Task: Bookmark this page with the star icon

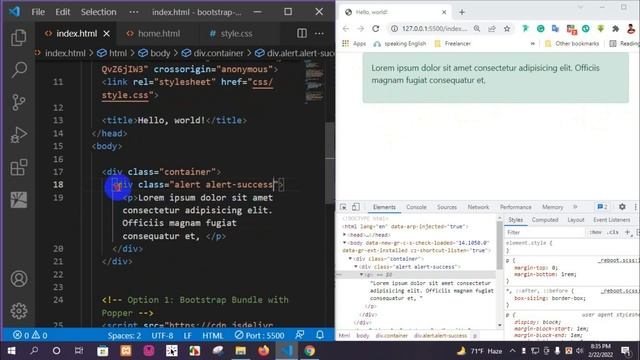Action: coord(507,29)
